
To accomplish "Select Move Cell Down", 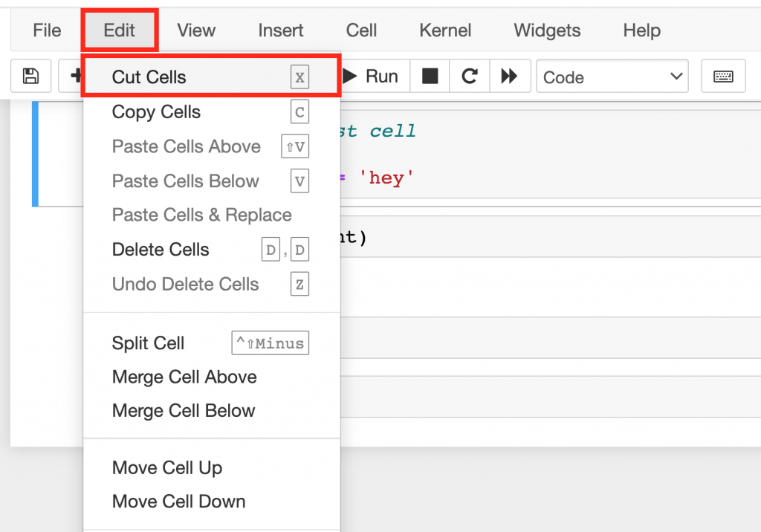I will tap(178, 501).
